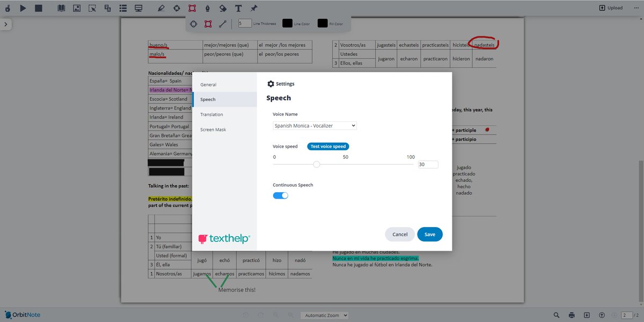644x322 pixels.
Task: Select the screenshot reader tool
Action: coord(92,8)
